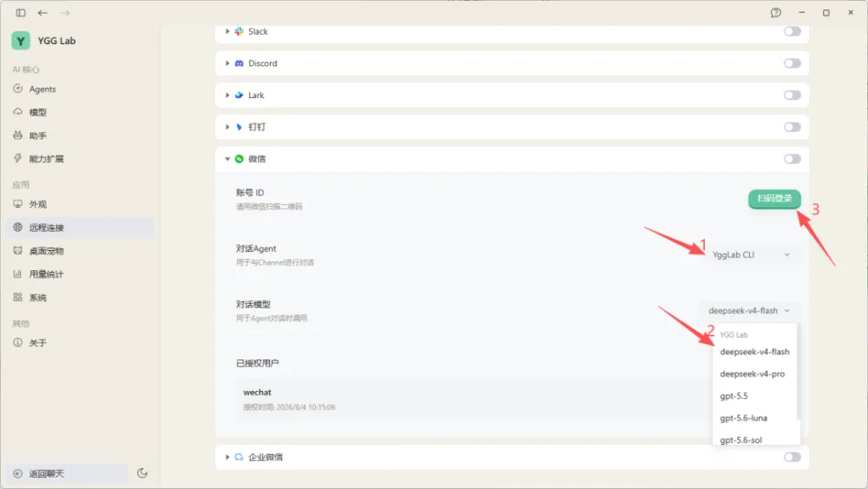Screen dimensions: 868x489
Task: Go back with the left arrow
Action: 43,13
